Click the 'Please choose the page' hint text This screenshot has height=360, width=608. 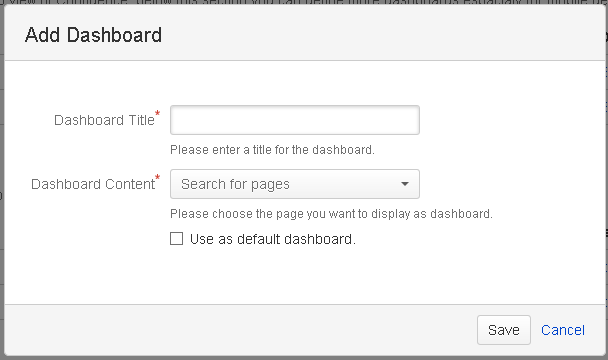coord(331,214)
